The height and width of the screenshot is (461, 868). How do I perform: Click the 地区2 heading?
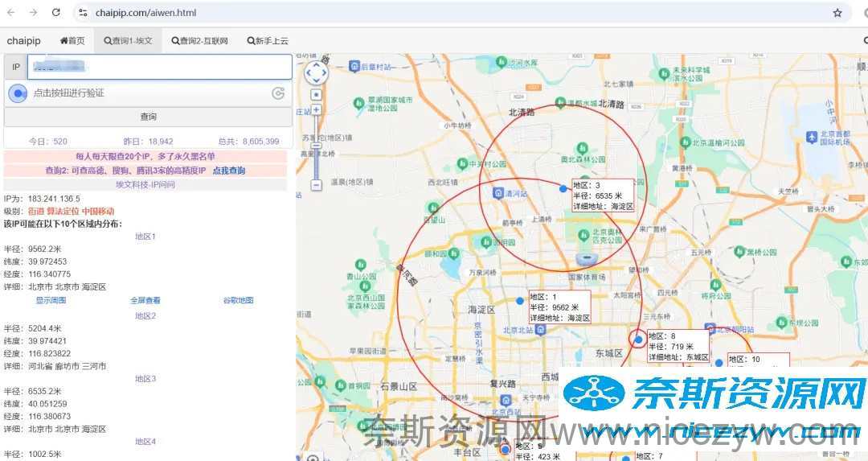(x=145, y=315)
